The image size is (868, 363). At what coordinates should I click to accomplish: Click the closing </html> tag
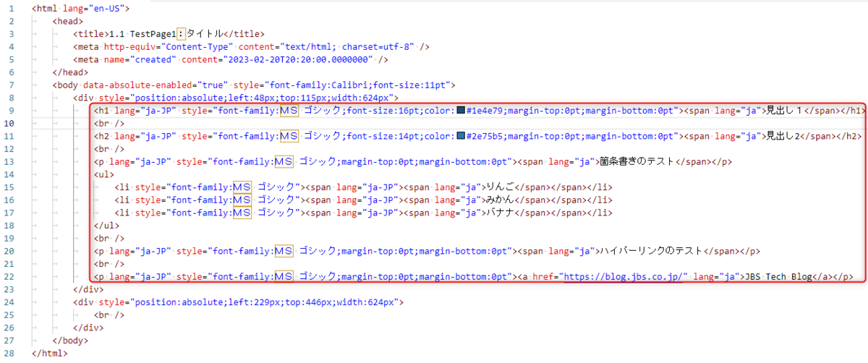pyautogui.click(x=51, y=354)
